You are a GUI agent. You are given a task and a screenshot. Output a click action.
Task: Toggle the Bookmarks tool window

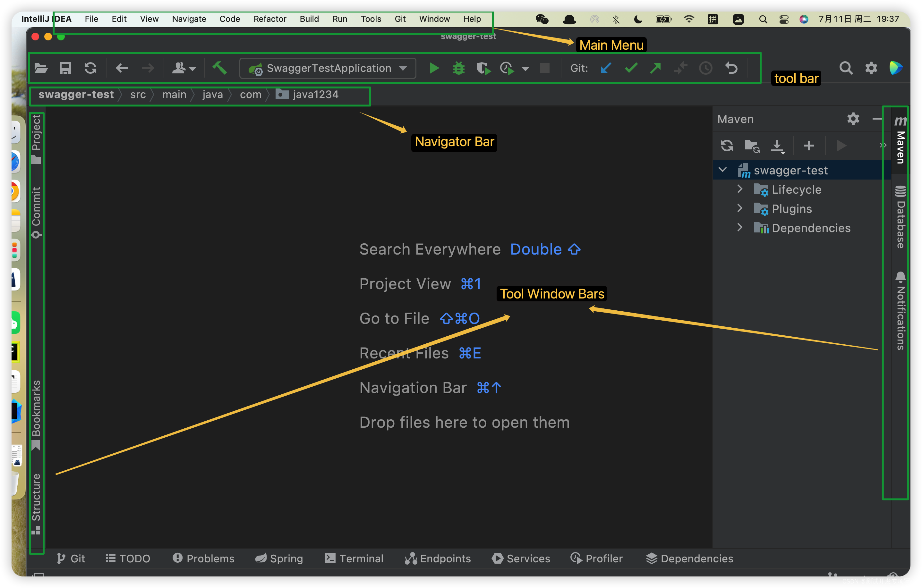click(x=36, y=416)
